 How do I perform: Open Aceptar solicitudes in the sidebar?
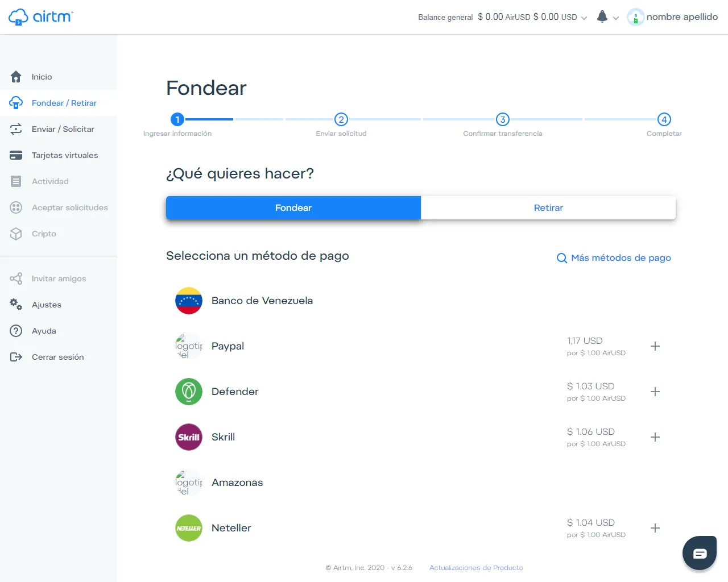coord(59,207)
